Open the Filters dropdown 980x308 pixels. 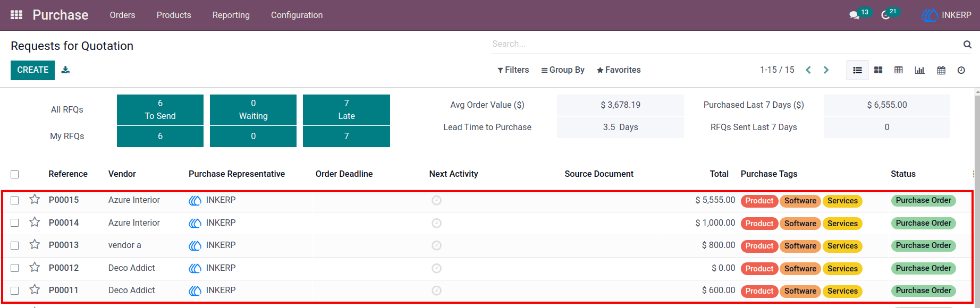coord(513,70)
